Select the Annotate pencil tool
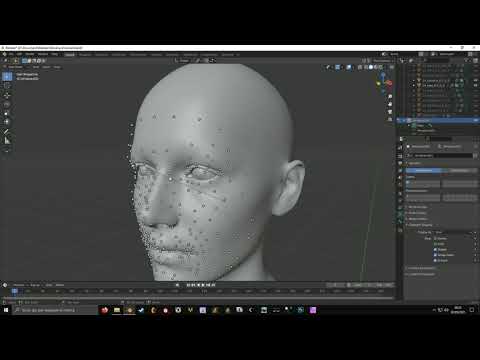 coord(7,132)
